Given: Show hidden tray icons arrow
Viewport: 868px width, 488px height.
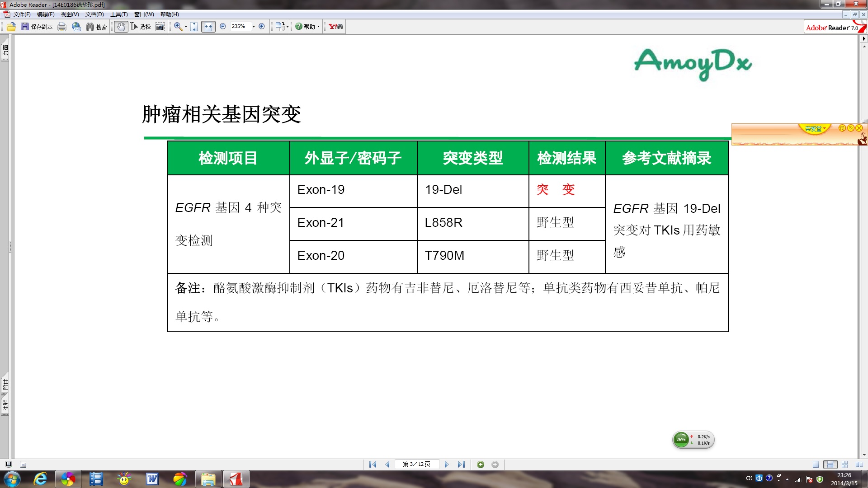Looking at the screenshot, I should (x=788, y=479).
